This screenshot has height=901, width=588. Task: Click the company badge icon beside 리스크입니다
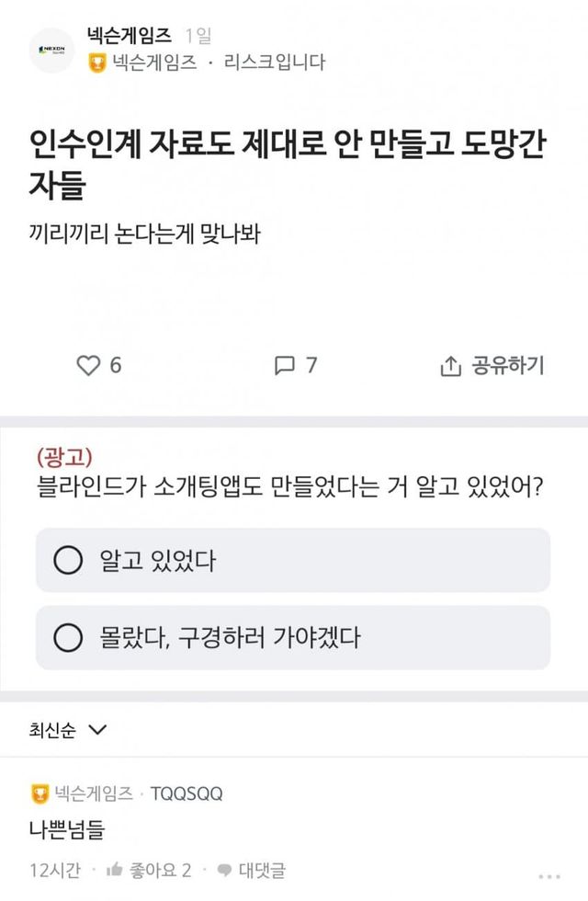[97, 63]
